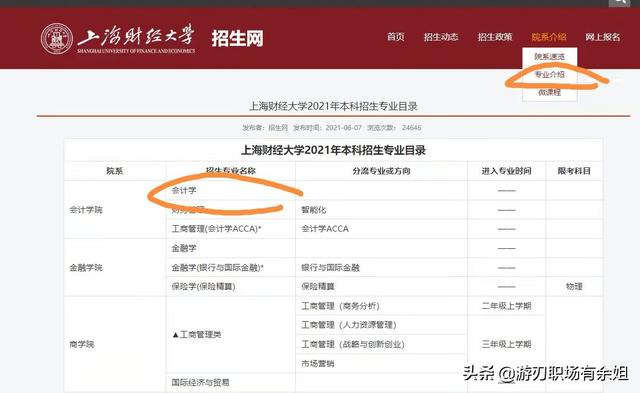The height and width of the screenshot is (393, 640).
Task: Click the 三年级上学期 time cell
Action: click(x=507, y=344)
